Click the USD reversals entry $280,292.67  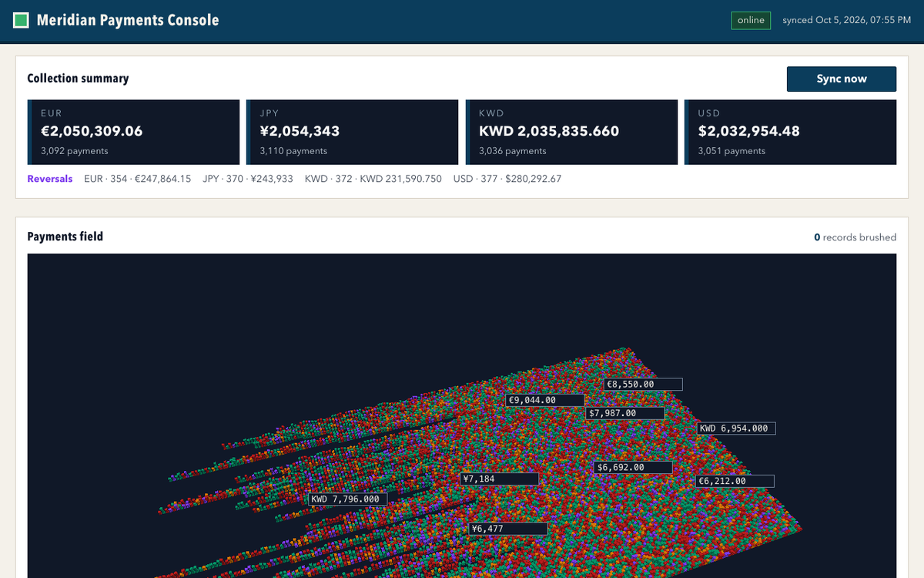tap(507, 179)
